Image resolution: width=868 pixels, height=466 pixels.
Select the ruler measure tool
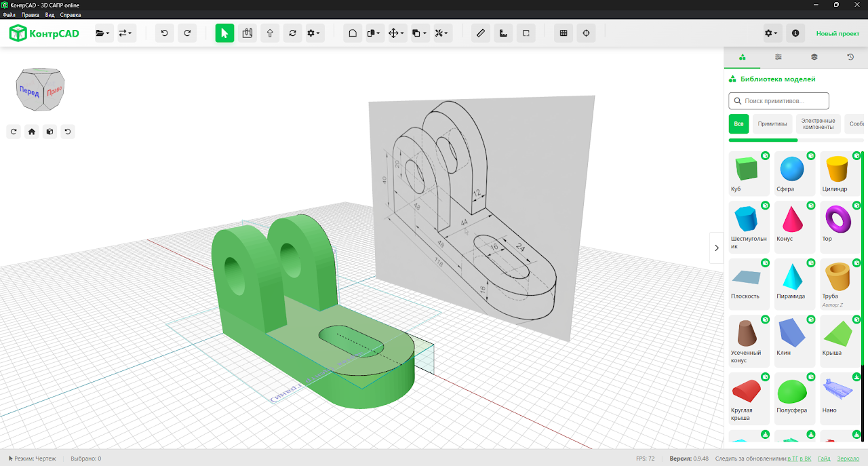(x=481, y=33)
